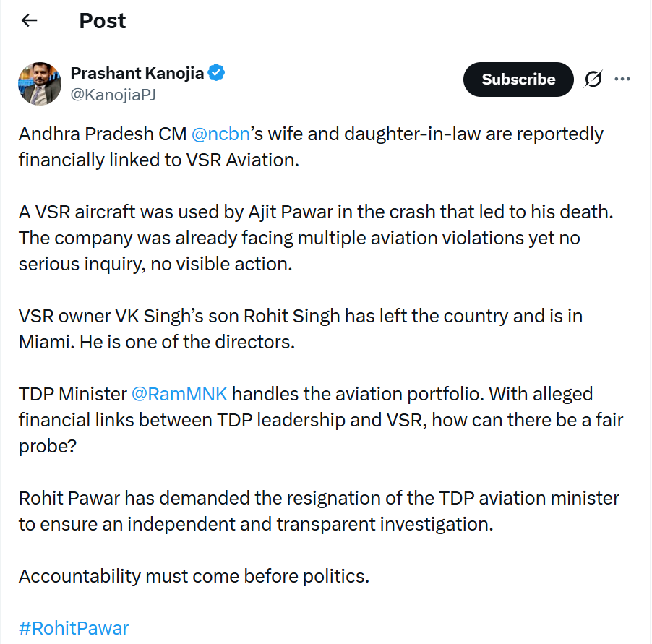
Task: Click the paragraph starting "Andhra Pradesh CM"
Action: coord(311,147)
